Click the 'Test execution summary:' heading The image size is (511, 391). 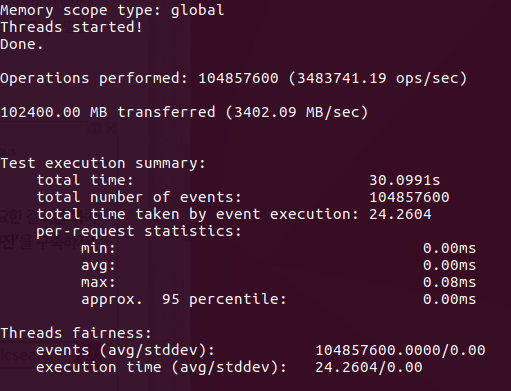point(103,163)
